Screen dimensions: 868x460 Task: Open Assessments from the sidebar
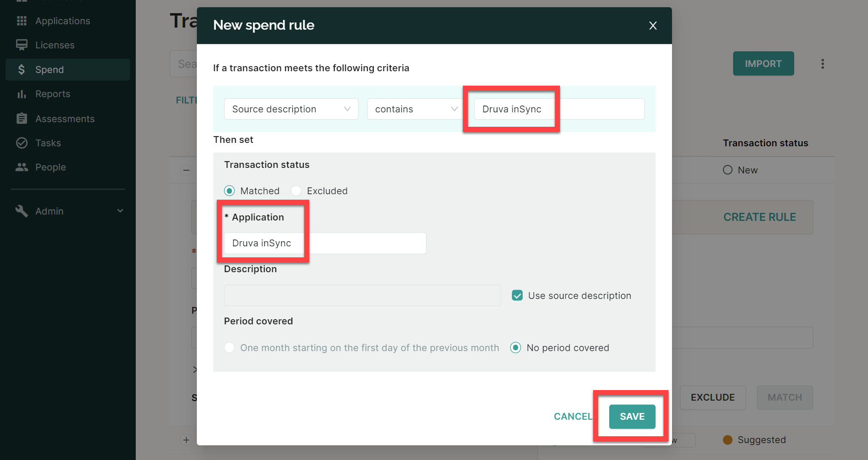point(65,119)
